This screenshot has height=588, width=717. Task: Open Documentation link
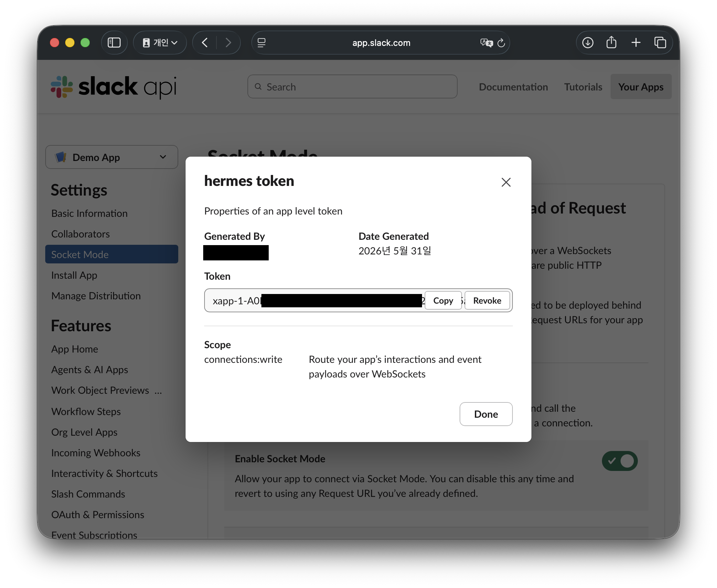point(513,87)
